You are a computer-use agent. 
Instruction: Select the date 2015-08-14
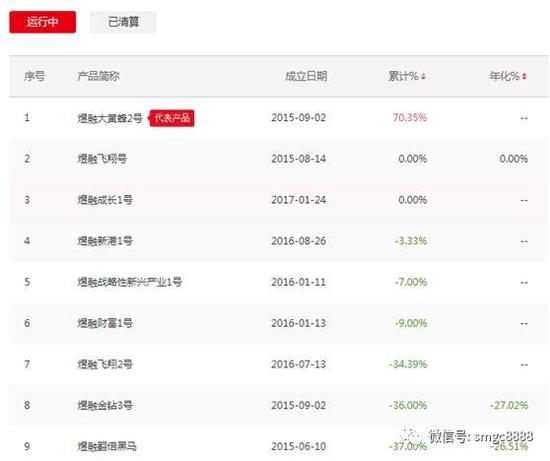pos(299,159)
